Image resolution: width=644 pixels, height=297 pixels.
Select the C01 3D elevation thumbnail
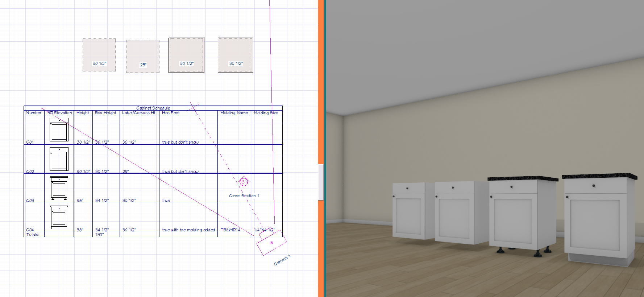[59, 130]
